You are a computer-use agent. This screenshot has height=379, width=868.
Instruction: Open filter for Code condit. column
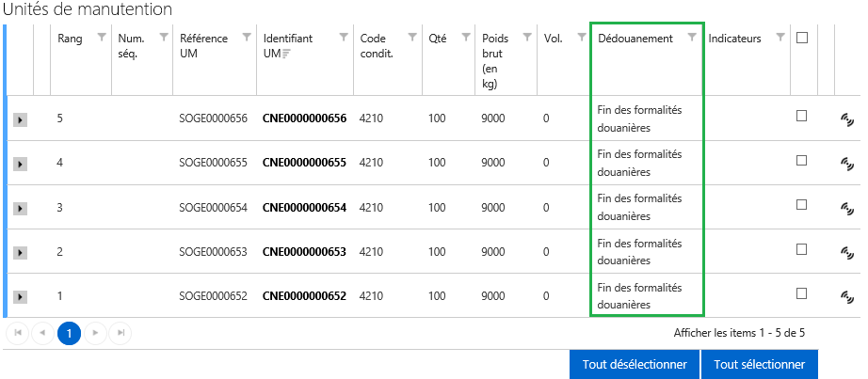point(412,37)
